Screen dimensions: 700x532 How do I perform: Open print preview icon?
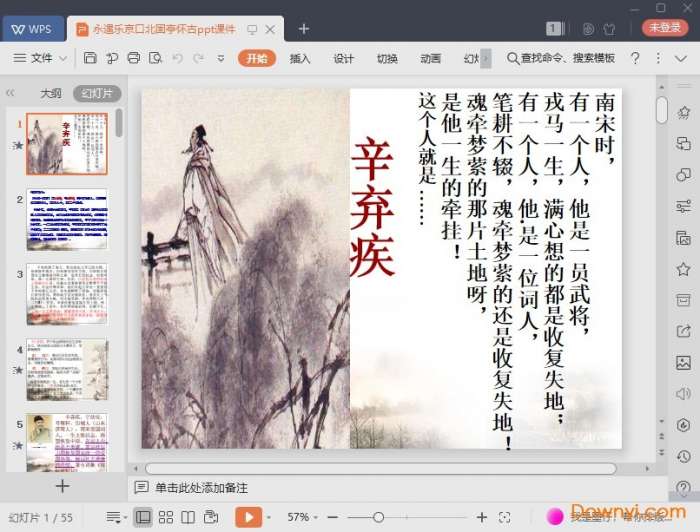click(x=155, y=58)
